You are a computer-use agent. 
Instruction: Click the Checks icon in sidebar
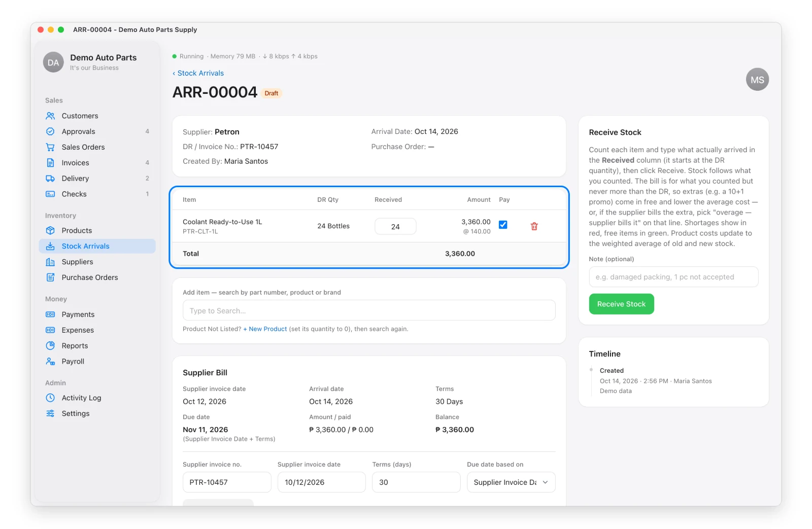[x=50, y=194]
